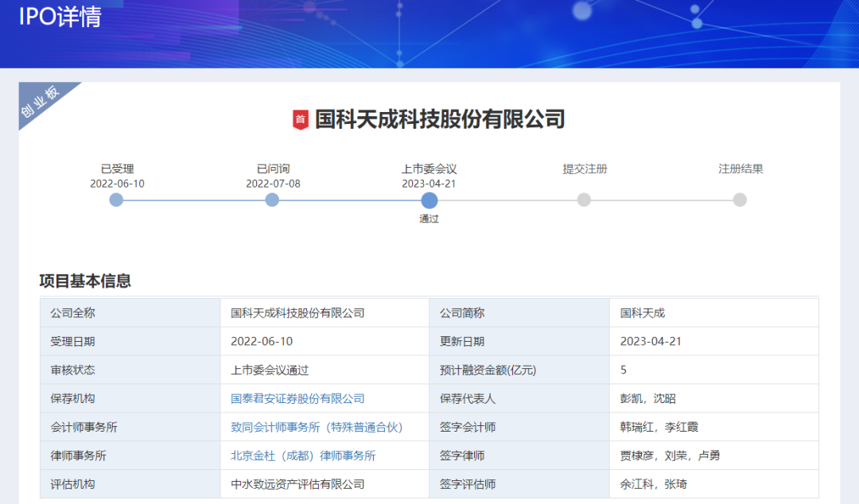
Task: Click the 公司简称 label cell
Action: [x=519, y=312]
